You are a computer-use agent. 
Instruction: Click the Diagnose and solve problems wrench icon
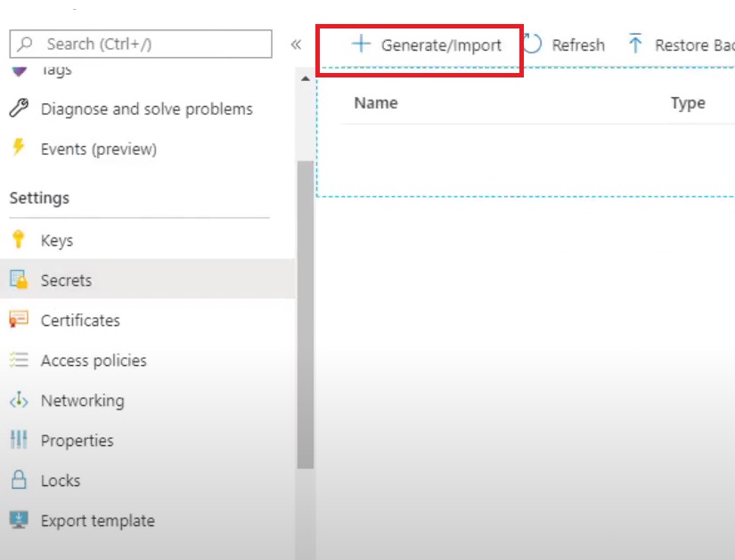tap(20, 109)
